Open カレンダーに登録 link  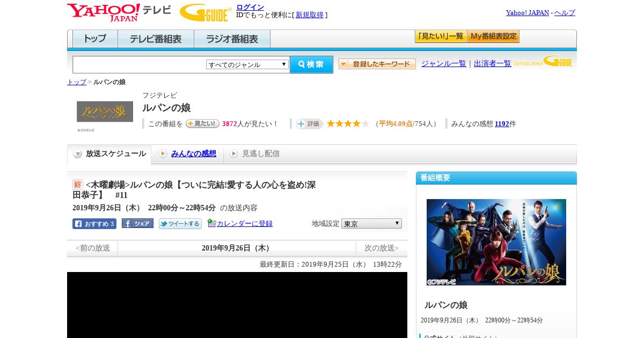pyautogui.click(x=245, y=224)
